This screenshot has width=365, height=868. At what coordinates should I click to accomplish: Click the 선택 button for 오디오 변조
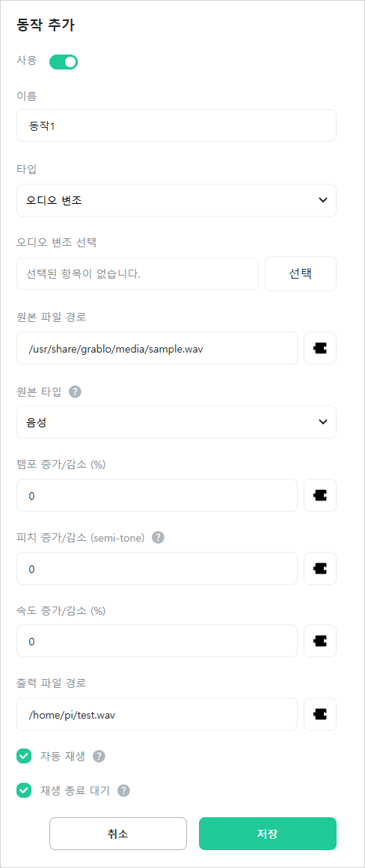301,273
